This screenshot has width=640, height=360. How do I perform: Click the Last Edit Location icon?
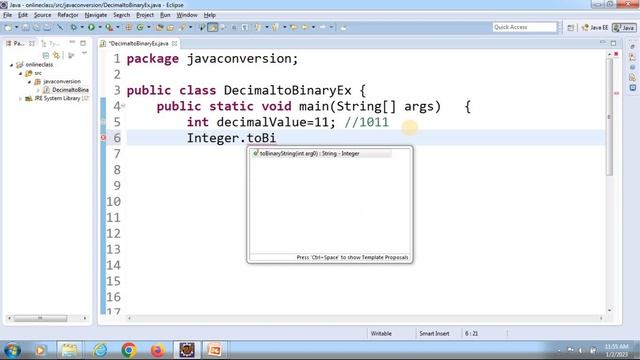pyautogui.click(x=293, y=27)
